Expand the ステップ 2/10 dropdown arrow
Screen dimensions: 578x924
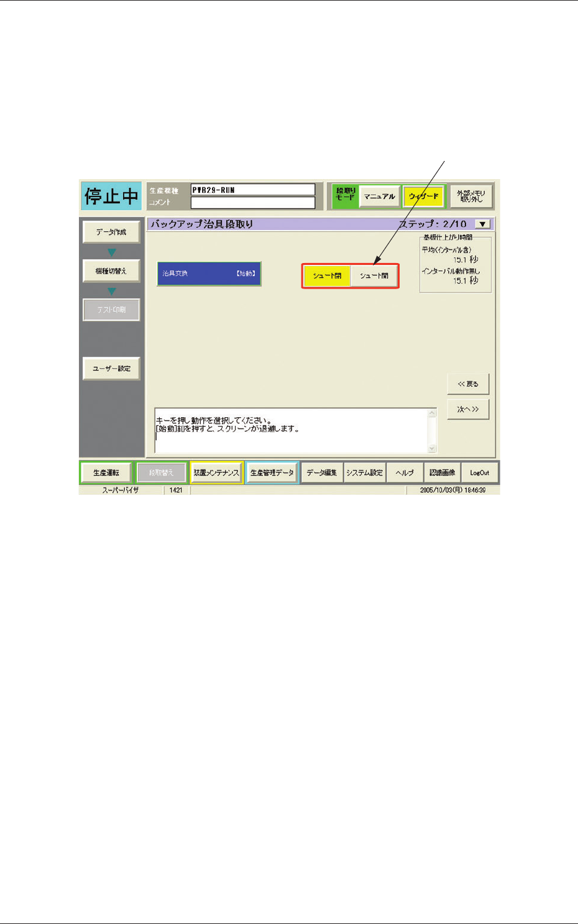(x=483, y=224)
